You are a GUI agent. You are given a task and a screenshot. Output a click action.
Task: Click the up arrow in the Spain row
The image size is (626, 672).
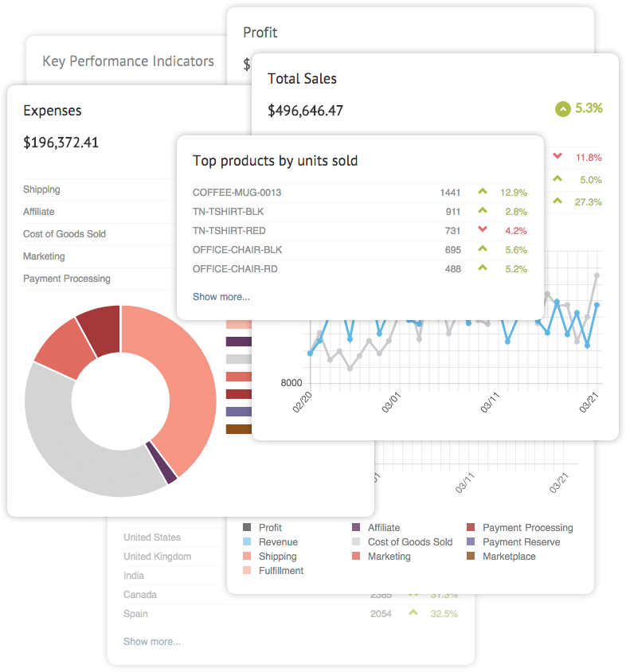[x=413, y=613]
